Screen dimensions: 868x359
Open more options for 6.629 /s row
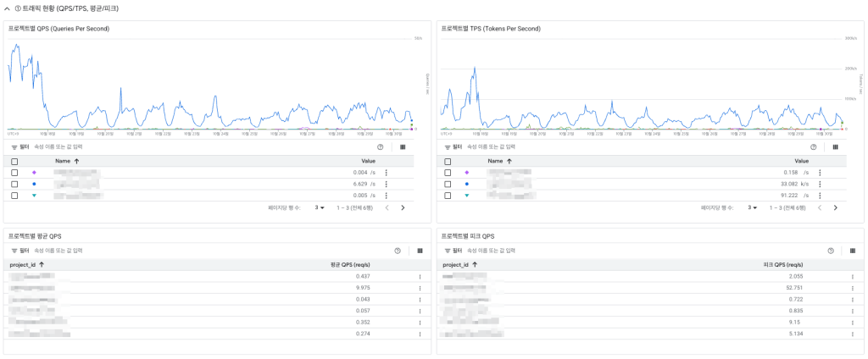click(x=386, y=184)
